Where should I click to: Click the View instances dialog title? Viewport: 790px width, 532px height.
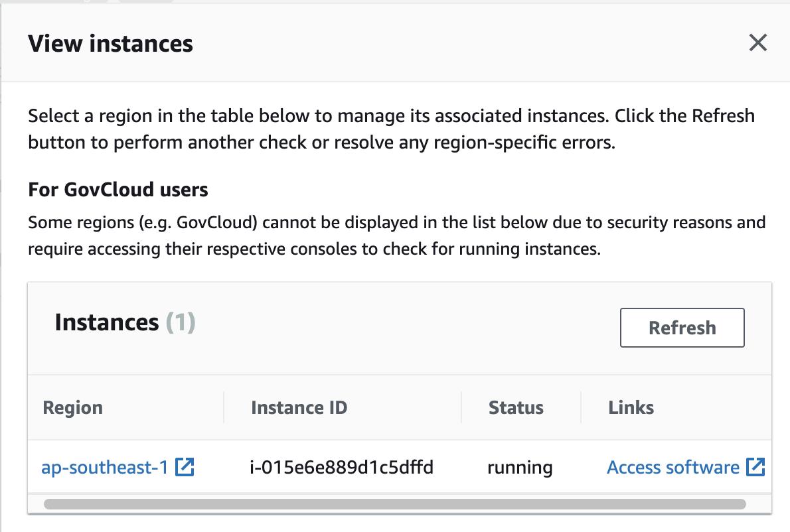pos(110,43)
